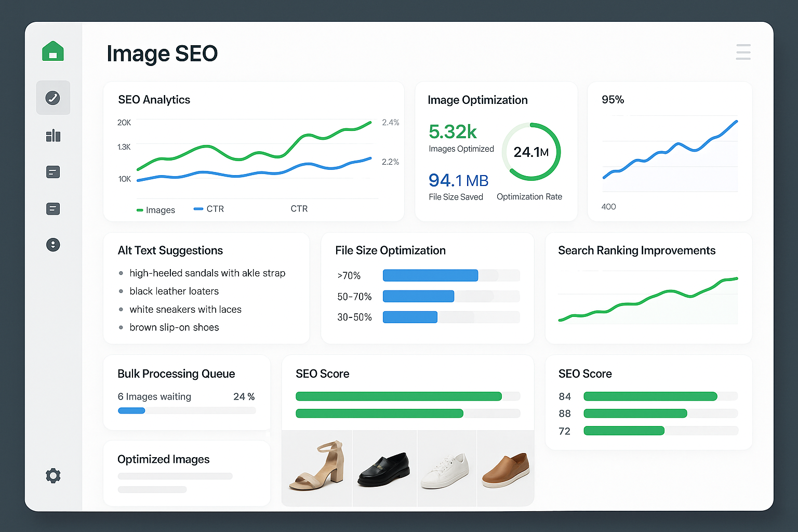798x532 pixels.
Task: Select the white sneaker thumbnail
Action: tap(447, 468)
